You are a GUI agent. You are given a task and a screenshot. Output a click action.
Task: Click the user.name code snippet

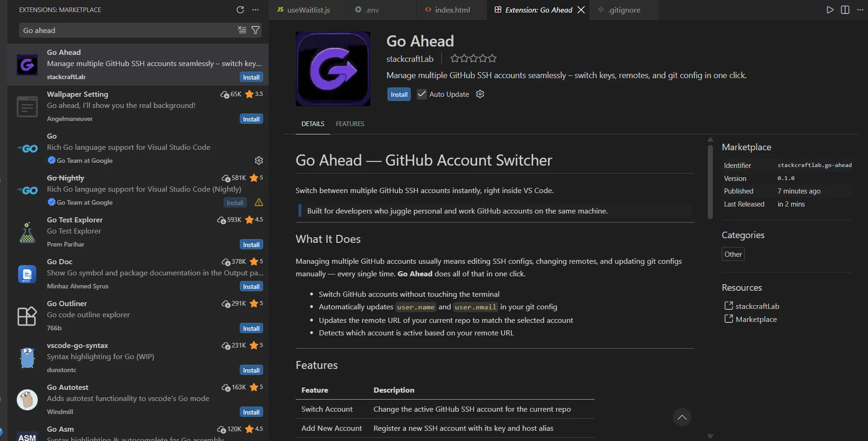tap(416, 307)
